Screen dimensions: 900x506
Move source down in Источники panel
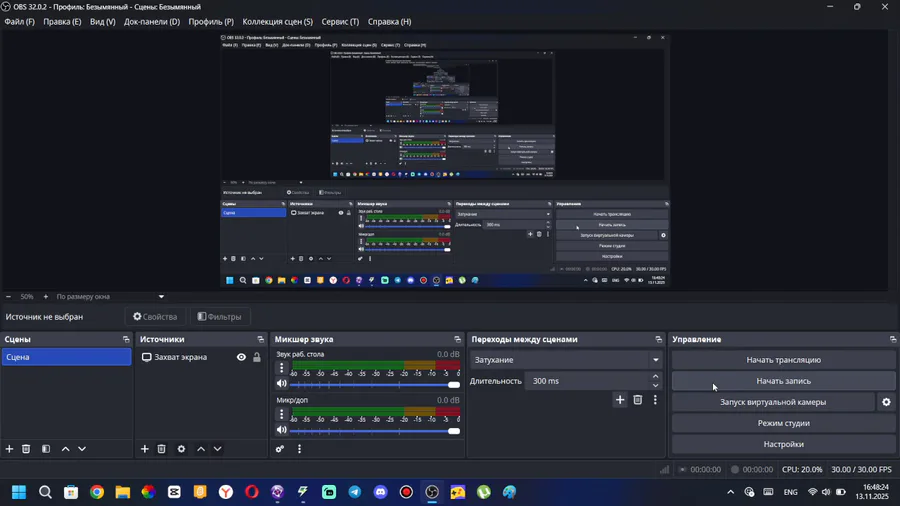(x=218, y=449)
